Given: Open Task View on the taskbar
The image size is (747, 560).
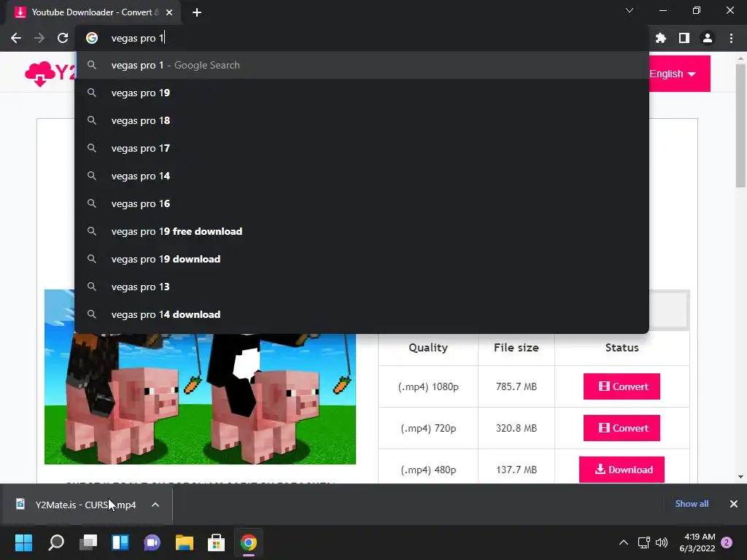Looking at the screenshot, I should pos(88,542).
